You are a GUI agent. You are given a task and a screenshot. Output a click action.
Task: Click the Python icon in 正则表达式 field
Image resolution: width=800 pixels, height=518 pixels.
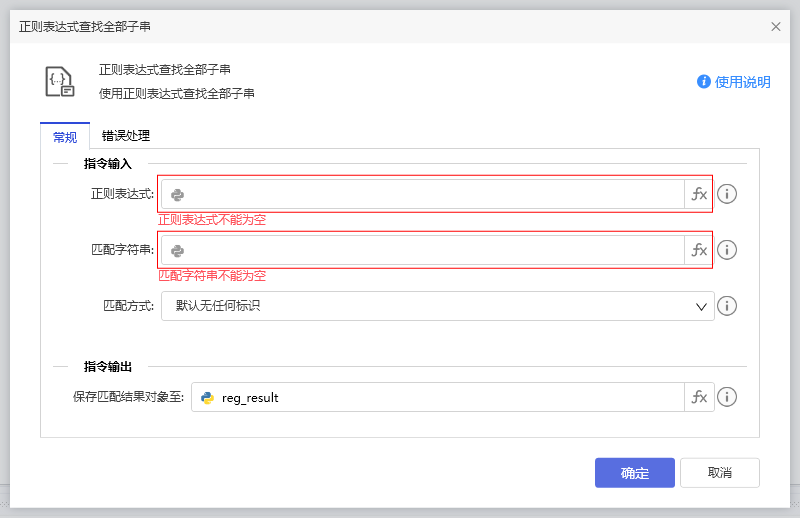point(177,195)
